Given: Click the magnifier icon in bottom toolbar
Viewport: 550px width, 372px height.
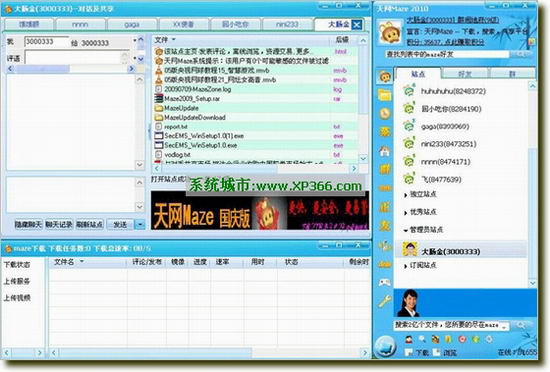Looking at the screenshot, I should coord(422,339).
